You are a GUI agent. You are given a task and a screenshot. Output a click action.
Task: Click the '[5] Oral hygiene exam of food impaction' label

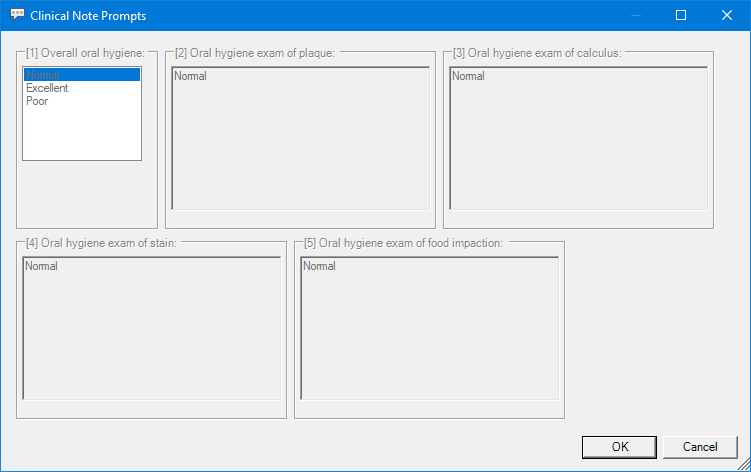[403, 243]
